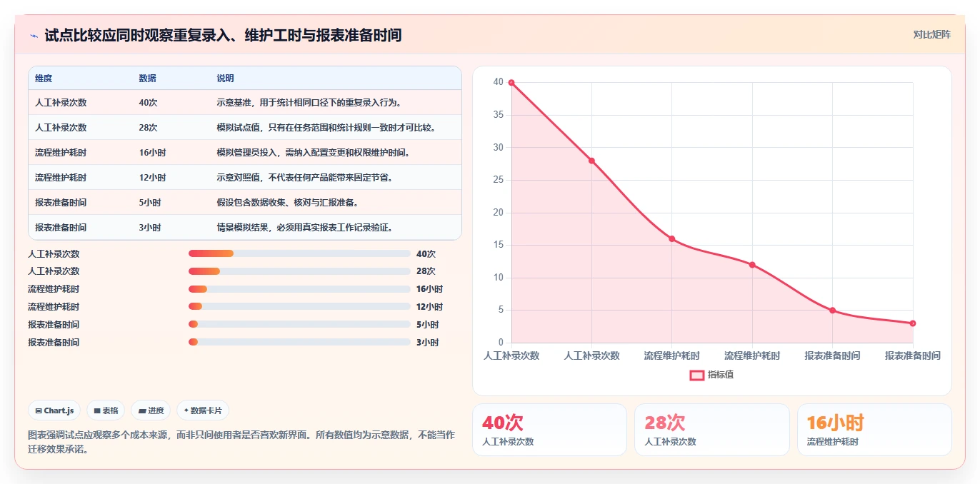Screen dimensions: 980x484
Task: Click the 0 y-axis tick label
Action: click(501, 343)
